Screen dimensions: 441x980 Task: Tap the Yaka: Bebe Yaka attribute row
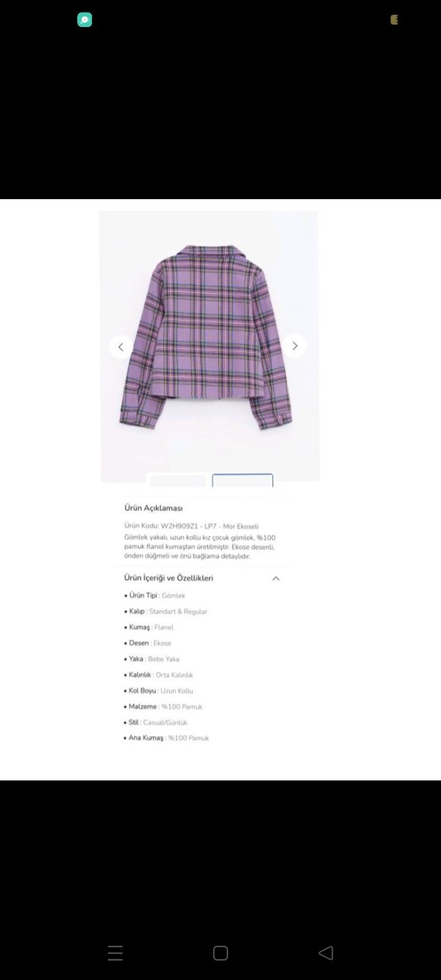152,659
